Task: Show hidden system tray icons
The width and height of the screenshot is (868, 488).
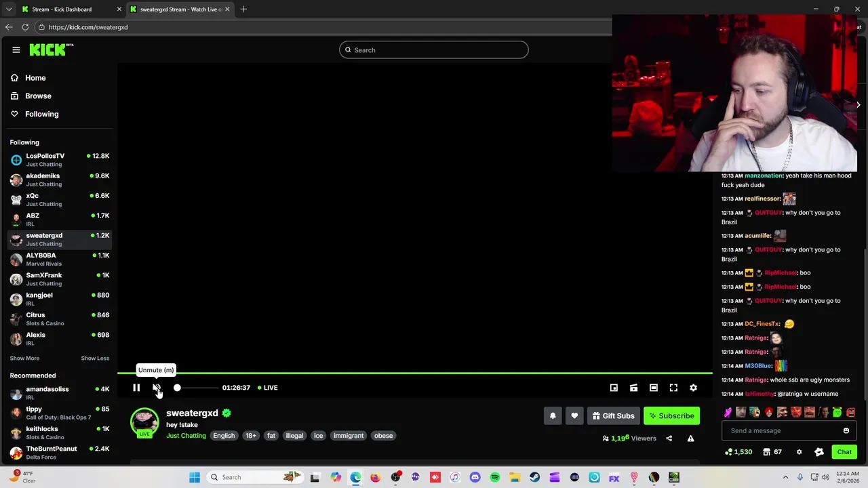Action: click(785, 477)
